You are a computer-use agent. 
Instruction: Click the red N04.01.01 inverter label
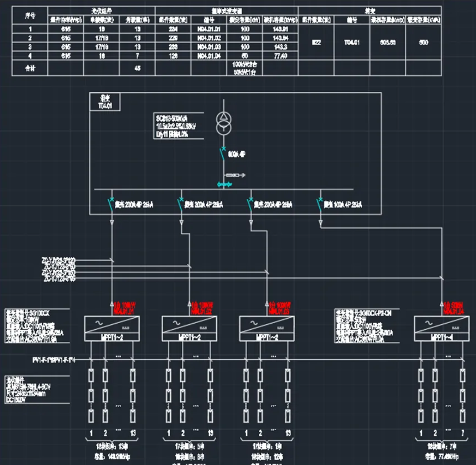[x=125, y=308]
